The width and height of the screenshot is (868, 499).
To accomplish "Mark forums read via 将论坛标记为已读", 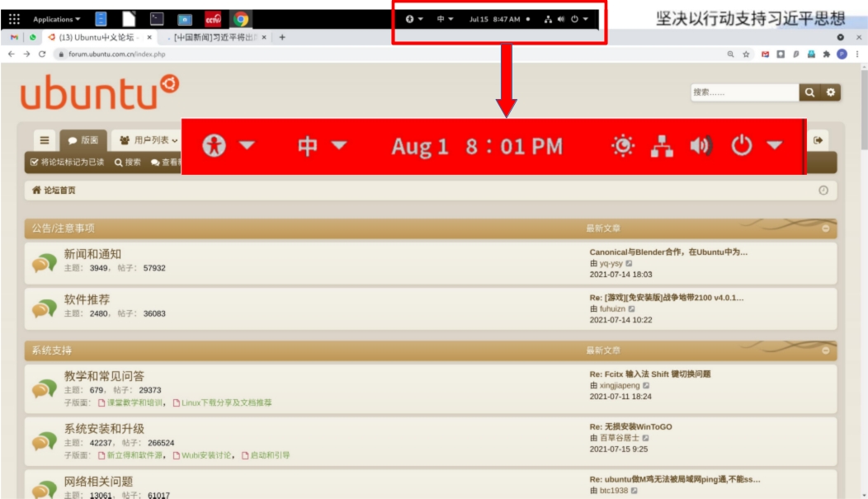I will 68,162.
